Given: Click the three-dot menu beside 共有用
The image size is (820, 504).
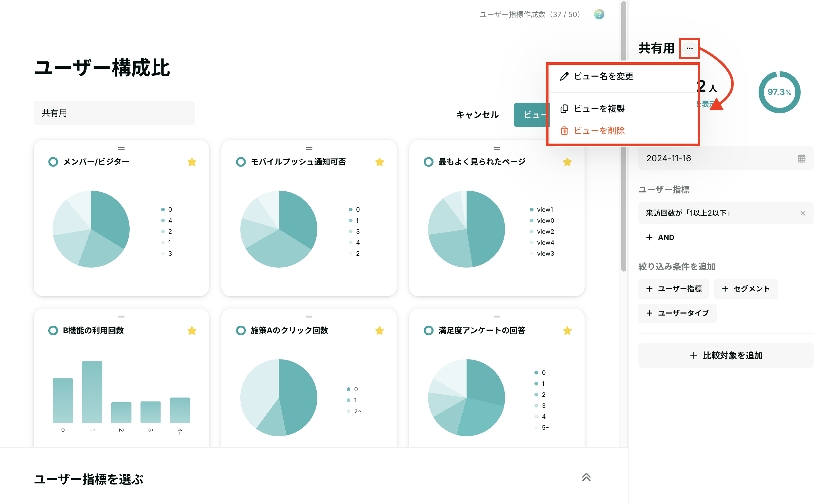Looking at the screenshot, I should 689,48.
